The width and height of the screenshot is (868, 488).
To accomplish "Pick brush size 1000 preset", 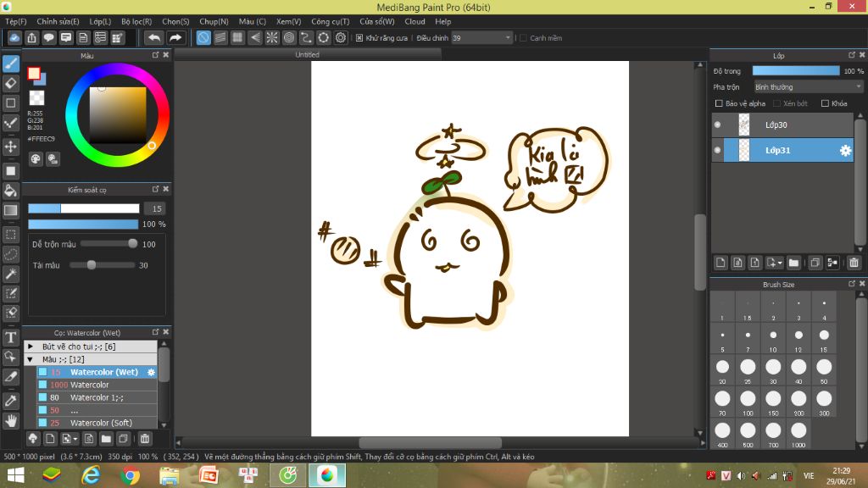I will tap(798, 435).
